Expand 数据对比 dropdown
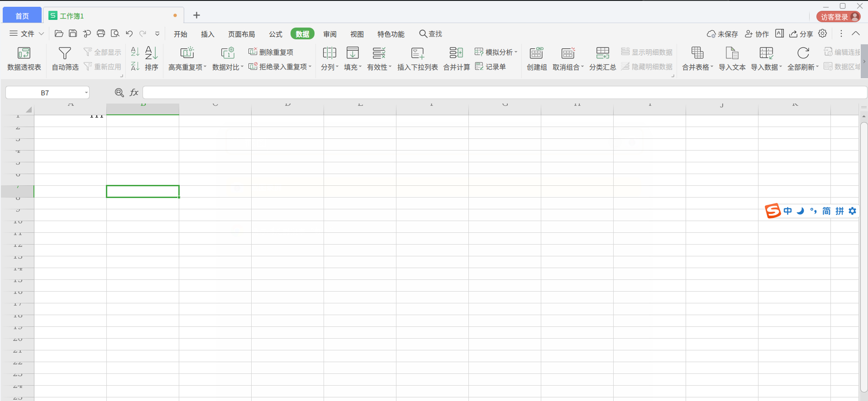This screenshot has width=868, height=401. (x=242, y=67)
